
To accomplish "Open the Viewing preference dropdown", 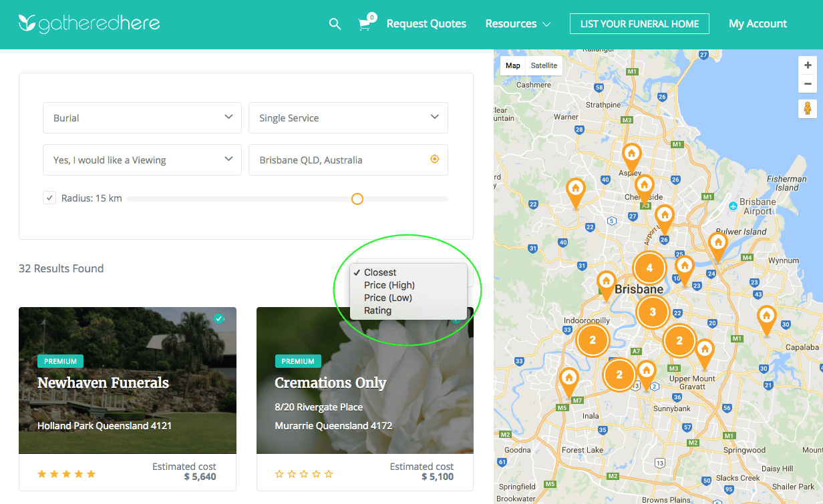I will coord(142,160).
